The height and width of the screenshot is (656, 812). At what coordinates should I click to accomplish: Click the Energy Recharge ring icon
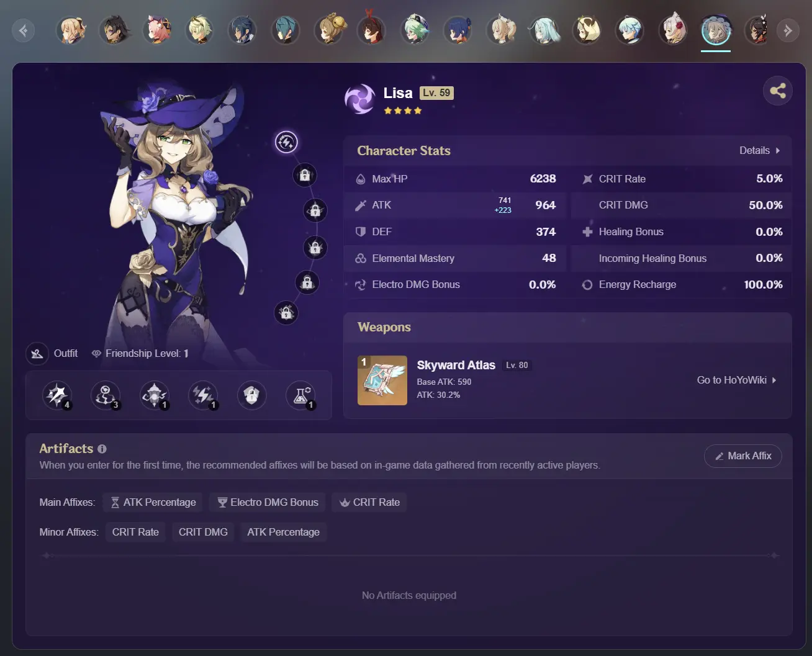(587, 285)
